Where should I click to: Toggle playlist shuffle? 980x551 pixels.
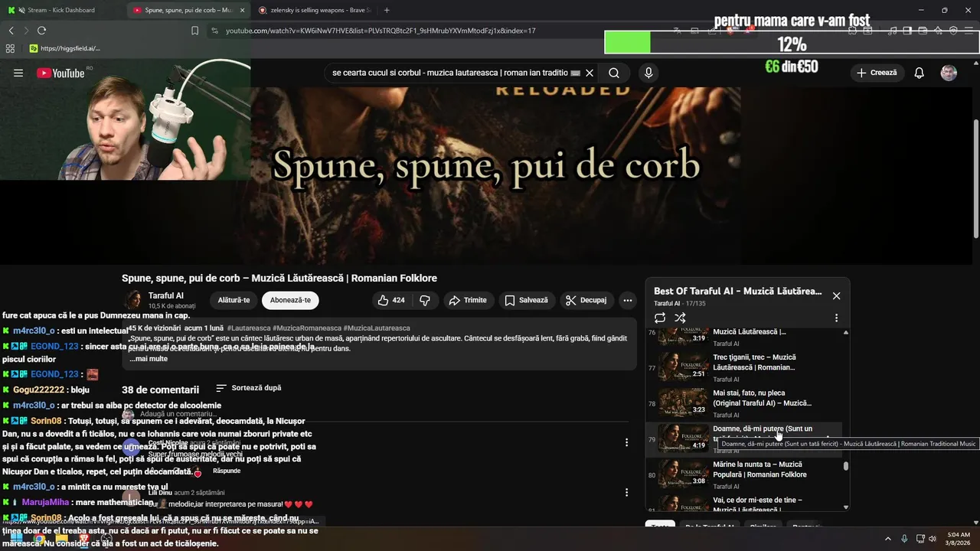(x=680, y=318)
